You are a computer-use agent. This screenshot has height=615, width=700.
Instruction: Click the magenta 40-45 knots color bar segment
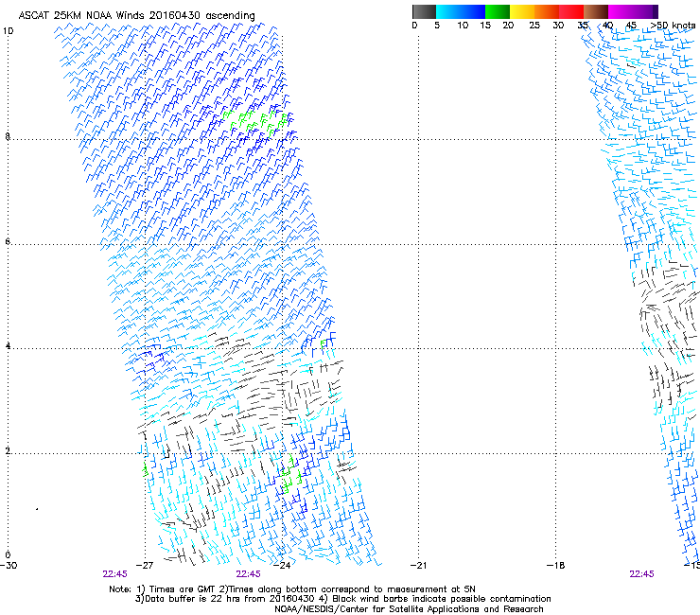click(x=621, y=11)
